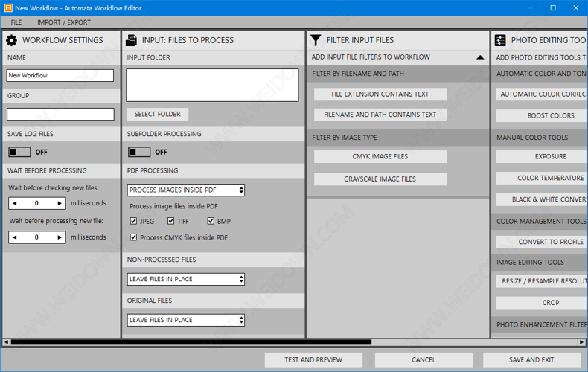The width and height of the screenshot is (588, 372).
Task: Click the wait before processing milliseconds value
Action: point(36,237)
